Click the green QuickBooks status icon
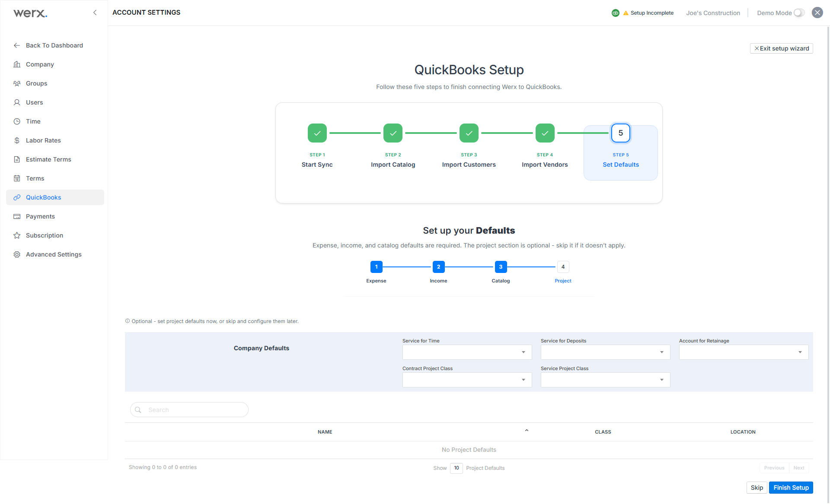 pyautogui.click(x=616, y=13)
